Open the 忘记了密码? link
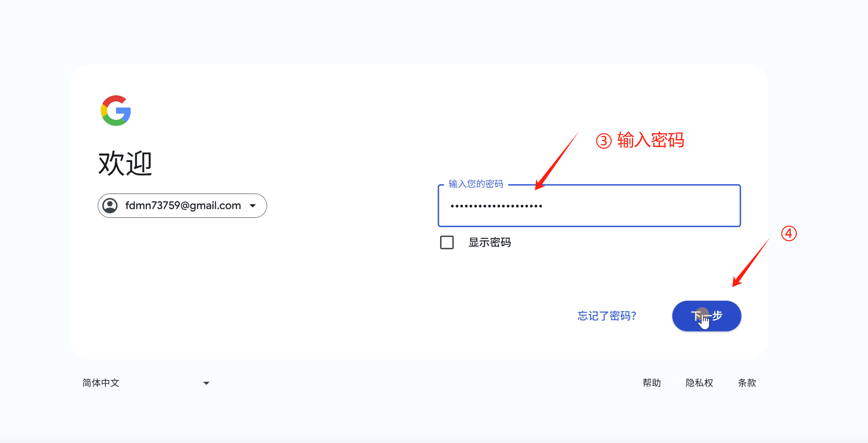Image resolution: width=868 pixels, height=443 pixels. [x=607, y=316]
